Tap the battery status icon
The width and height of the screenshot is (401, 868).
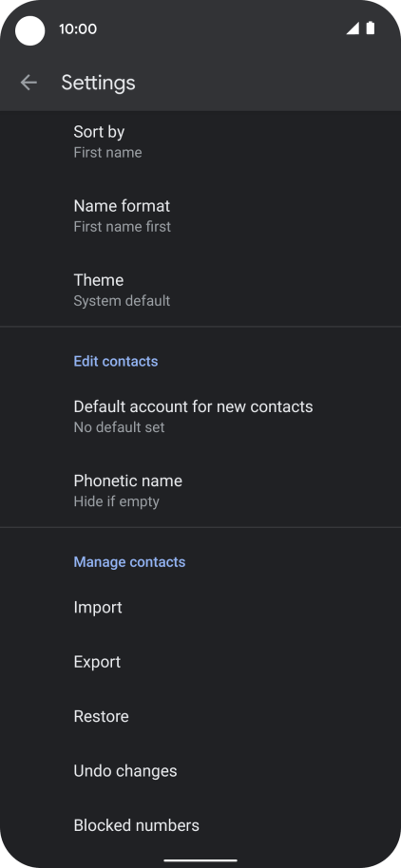(x=370, y=28)
